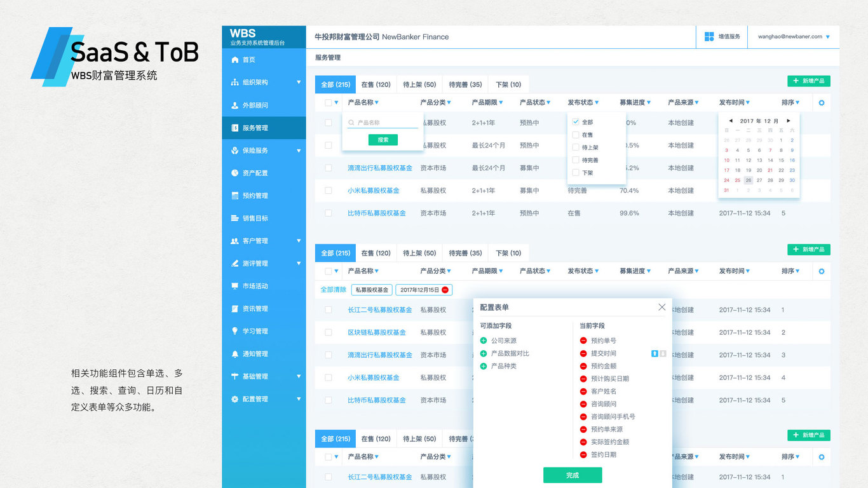Click the 测评管理 pencil icon
This screenshot has width=868, height=488.
(x=234, y=263)
